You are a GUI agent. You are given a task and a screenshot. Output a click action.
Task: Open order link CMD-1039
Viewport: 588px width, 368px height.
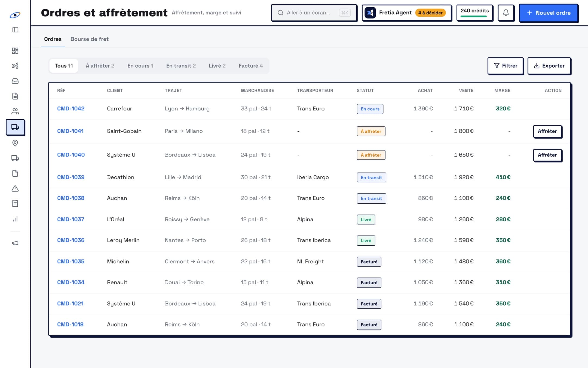tap(71, 177)
